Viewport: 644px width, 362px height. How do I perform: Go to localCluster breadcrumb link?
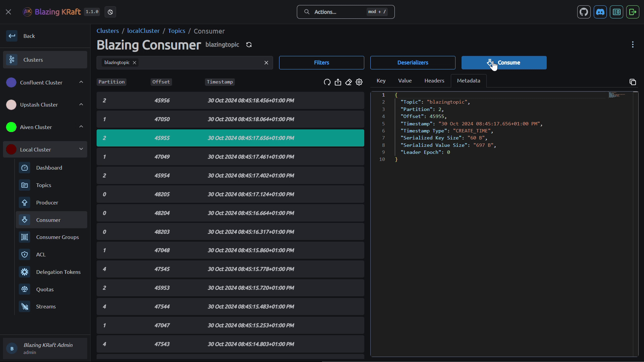point(143,31)
